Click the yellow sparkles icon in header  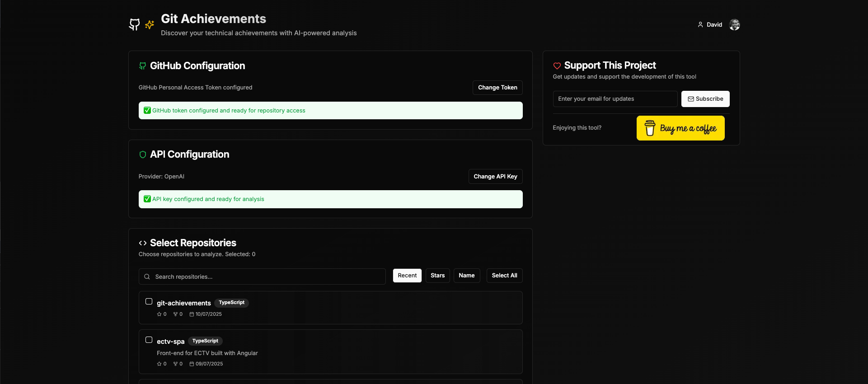click(x=150, y=24)
